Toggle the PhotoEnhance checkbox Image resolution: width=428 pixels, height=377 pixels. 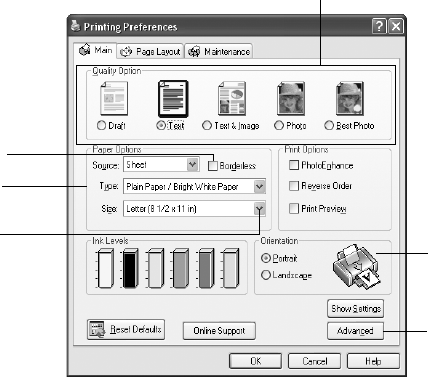[294, 165]
